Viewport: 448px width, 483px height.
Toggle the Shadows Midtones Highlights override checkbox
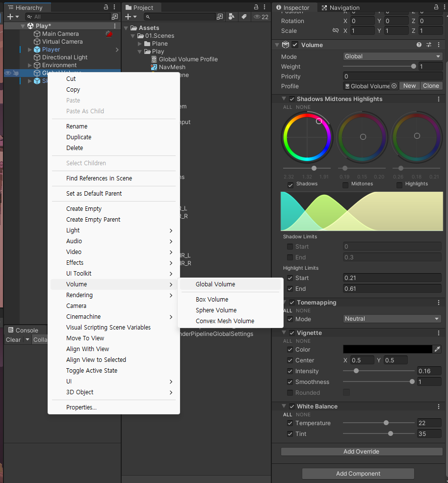(x=291, y=99)
